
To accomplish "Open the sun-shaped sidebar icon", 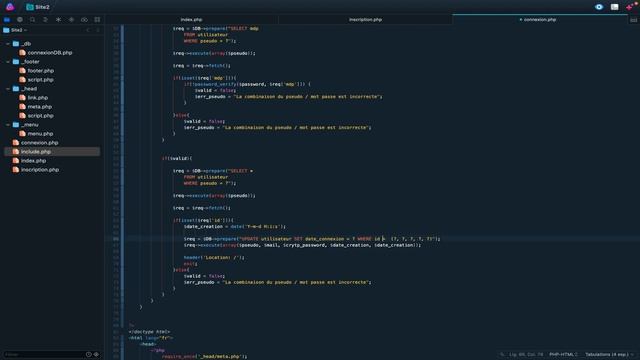I will (x=71, y=20).
